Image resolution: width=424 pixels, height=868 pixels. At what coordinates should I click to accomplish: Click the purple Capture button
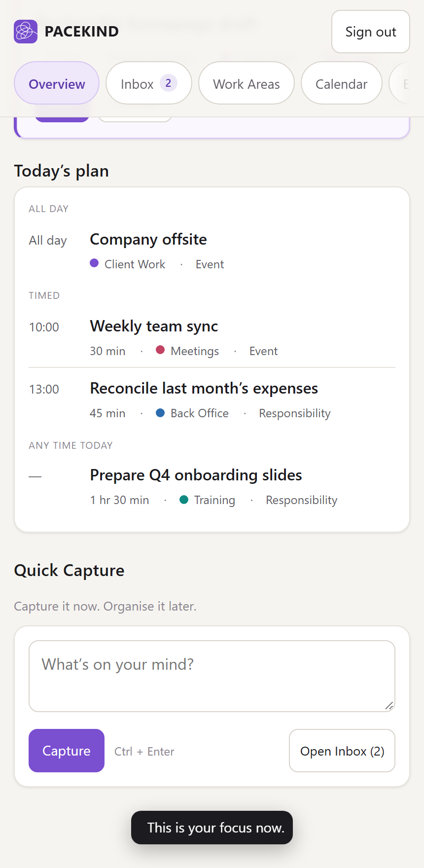pos(67,751)
